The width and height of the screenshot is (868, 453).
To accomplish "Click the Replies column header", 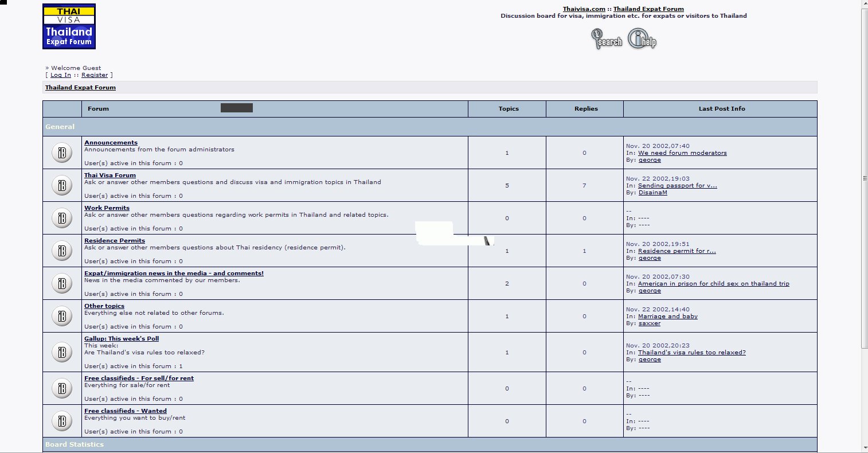I will (x=586, y=108).
